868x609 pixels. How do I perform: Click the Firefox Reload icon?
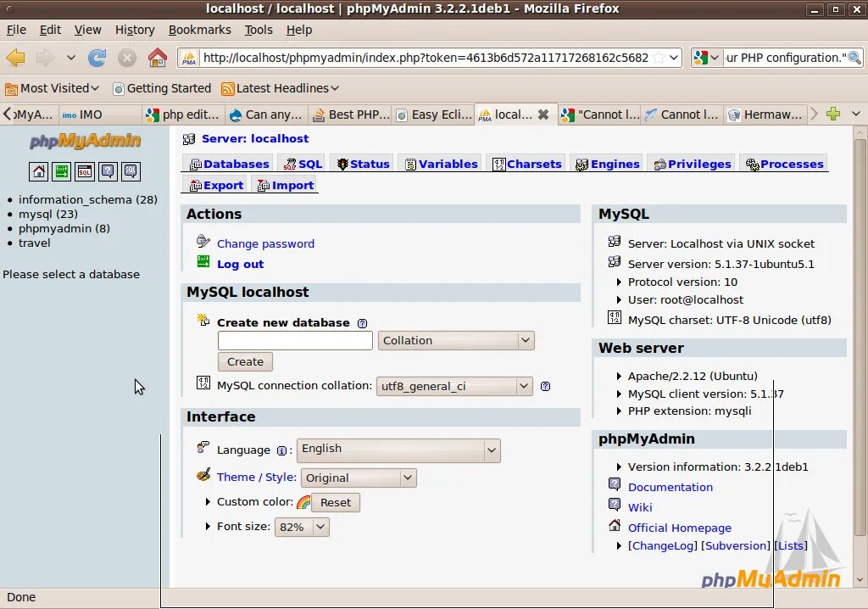tap(97, 58)
